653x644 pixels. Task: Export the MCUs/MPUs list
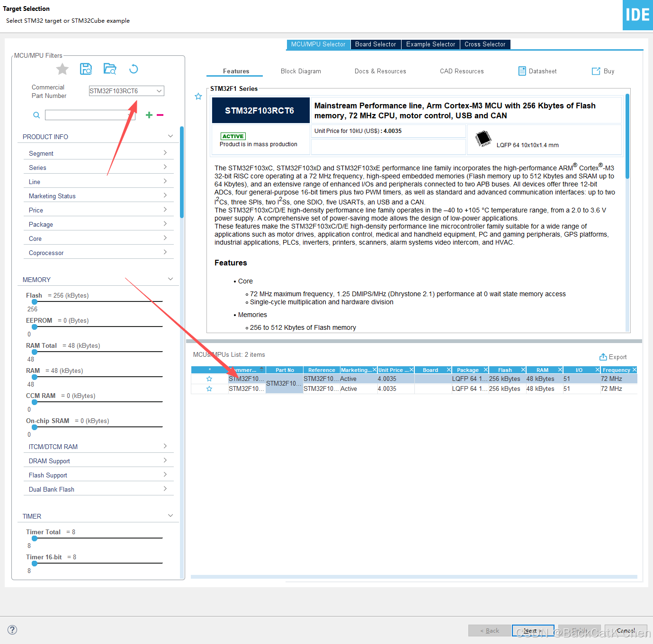[613, 357]
